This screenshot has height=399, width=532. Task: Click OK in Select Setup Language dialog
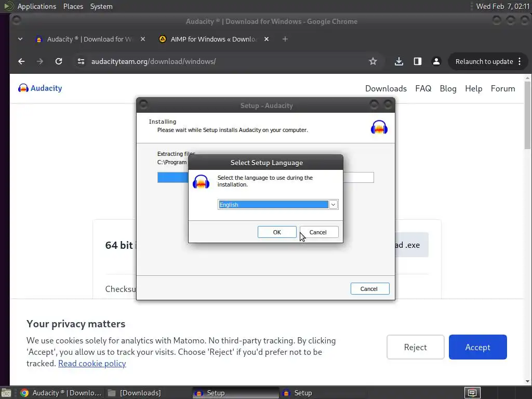(277, 232)
